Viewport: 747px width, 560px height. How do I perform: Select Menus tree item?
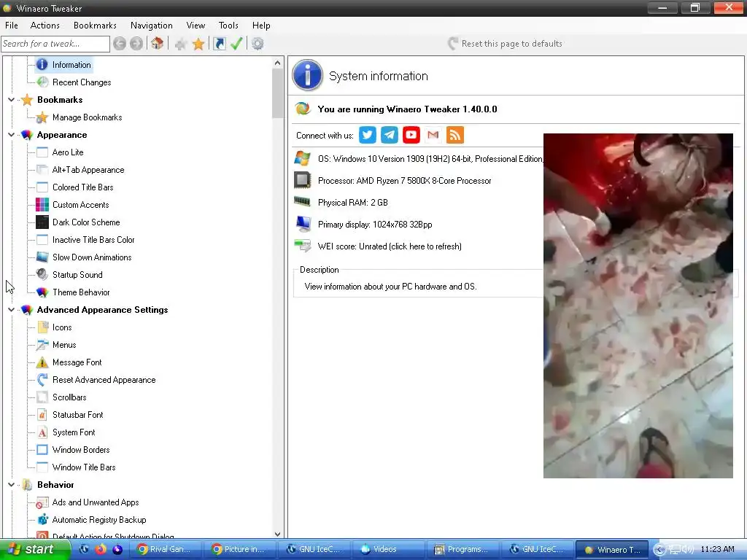(x=64, y=345)
